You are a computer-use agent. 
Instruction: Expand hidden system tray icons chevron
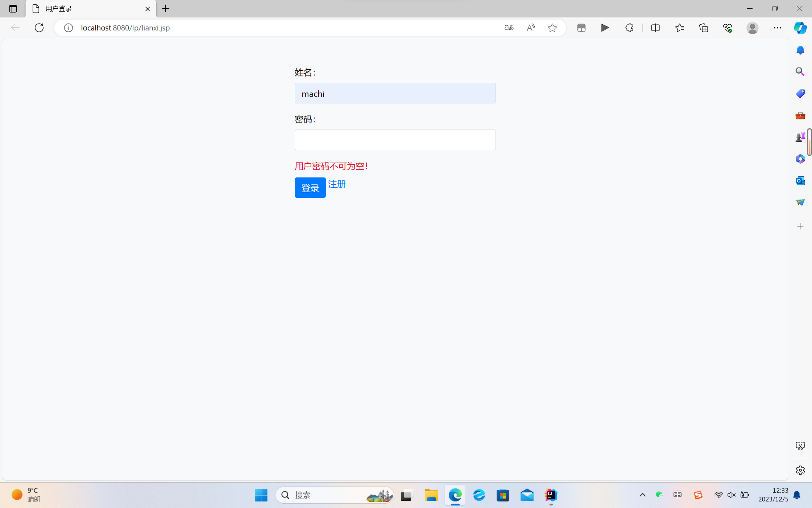[x=643, y=495]
